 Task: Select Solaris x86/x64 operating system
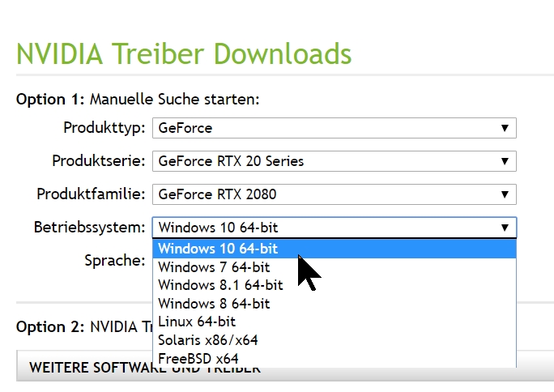[335, 340]
